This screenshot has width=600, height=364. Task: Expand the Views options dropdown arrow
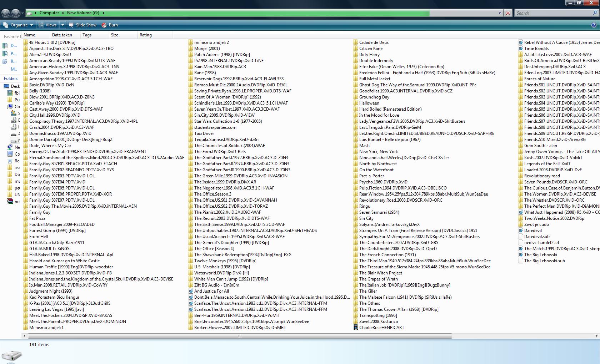click(62, 25)
